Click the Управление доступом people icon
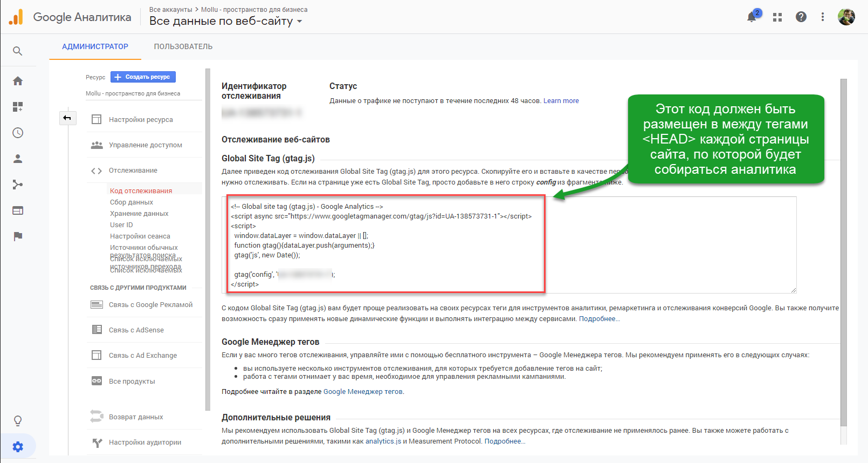868x463 pixels. tap(97, 145)
